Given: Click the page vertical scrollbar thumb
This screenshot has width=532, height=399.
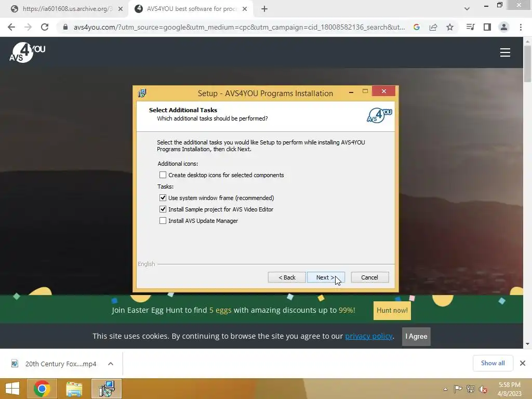Looking at the screenshot, I should point(527,64).
